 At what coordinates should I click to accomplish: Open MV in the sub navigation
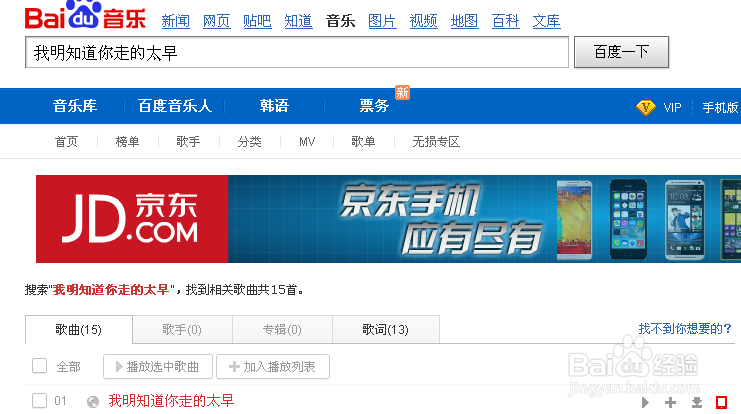(307, 142)
